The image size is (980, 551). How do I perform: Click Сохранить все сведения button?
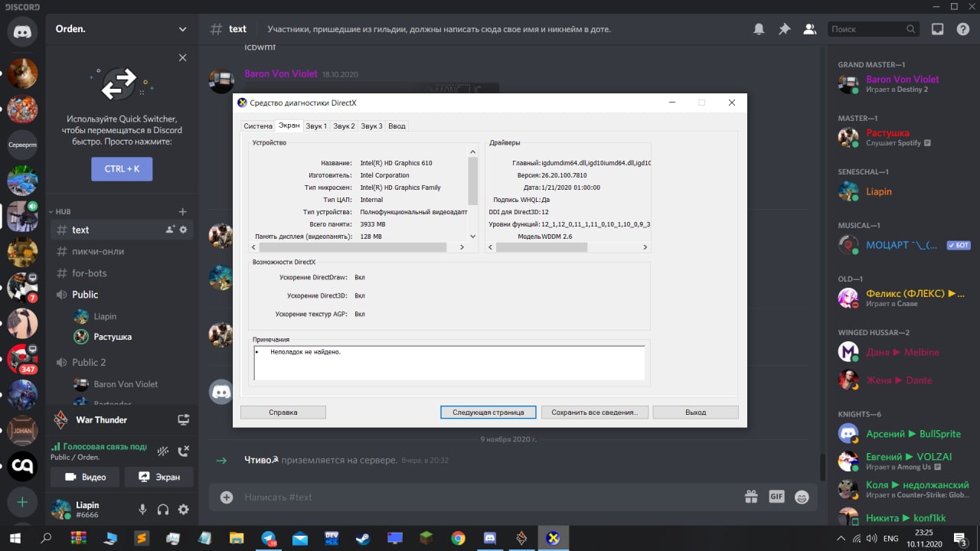tap(595, 412)
